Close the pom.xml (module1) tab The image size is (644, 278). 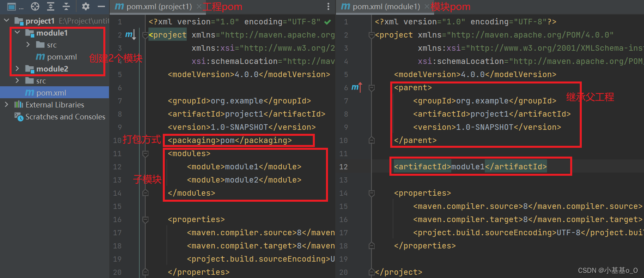(x=427, y=7)
